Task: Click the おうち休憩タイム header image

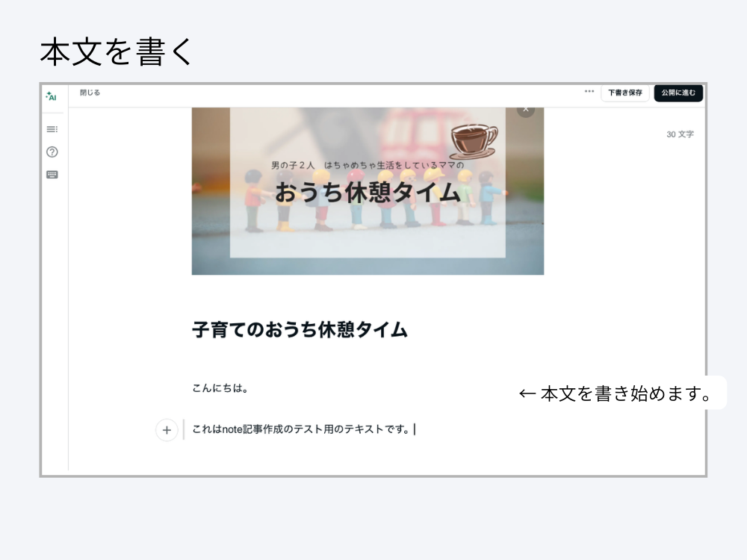Action: point(368,190)
